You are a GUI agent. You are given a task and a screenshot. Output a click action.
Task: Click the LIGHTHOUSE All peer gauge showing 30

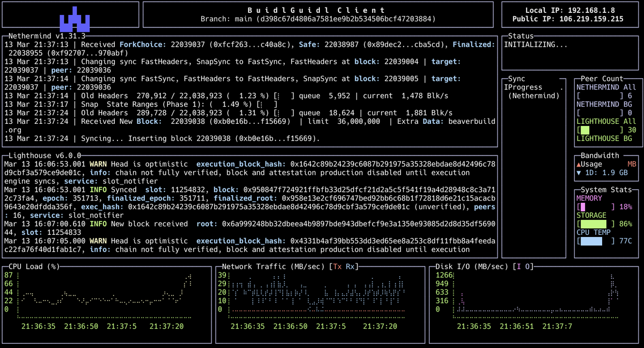601,130
